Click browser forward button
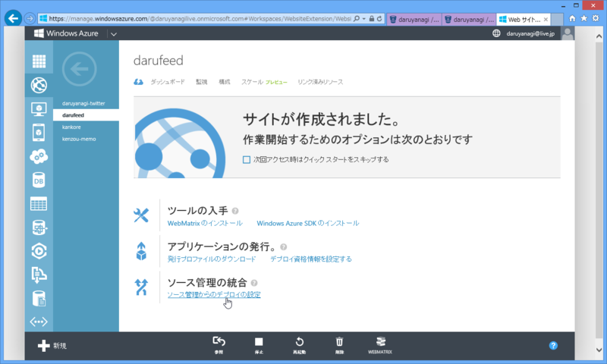The height and width of the screenshot is (364, 607). point(30,18)
